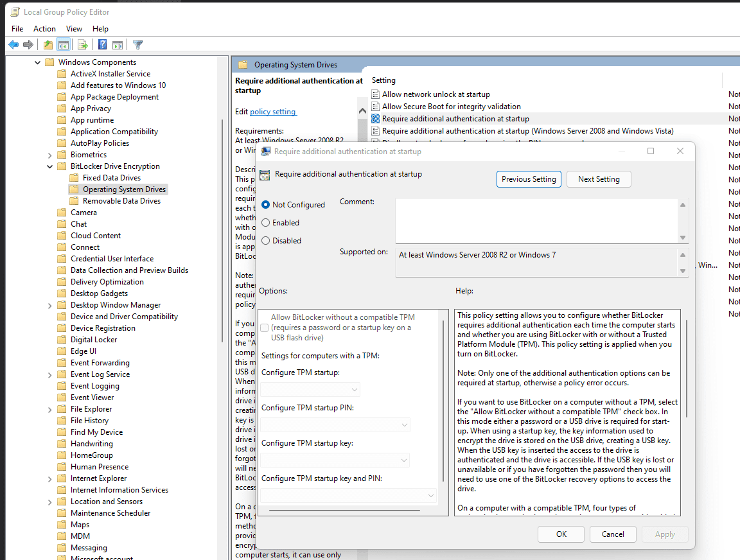Open the Configure TPM startup dropdown
740x560 pixels.
310,390
